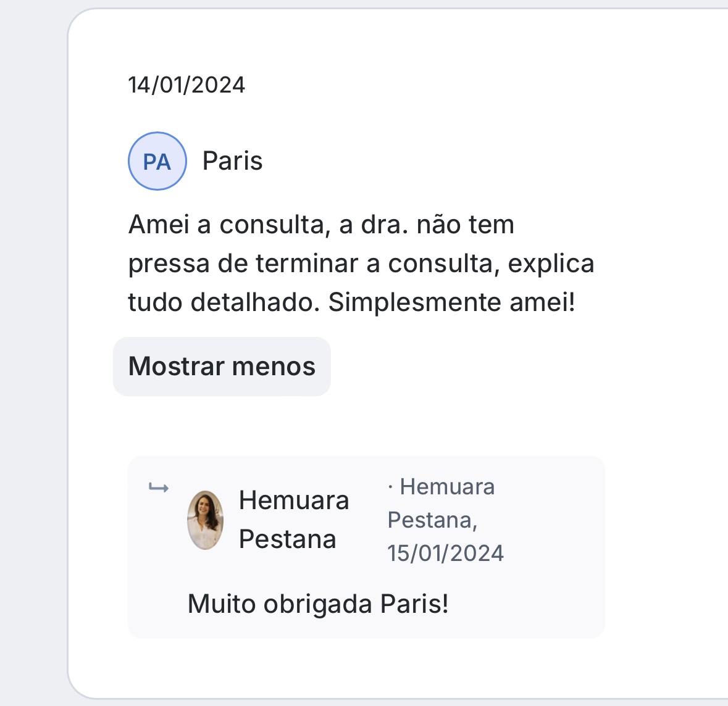Click the black Hemuara name beside photo
This screenshot has width=728, height=706.
(x=294, y=500)
